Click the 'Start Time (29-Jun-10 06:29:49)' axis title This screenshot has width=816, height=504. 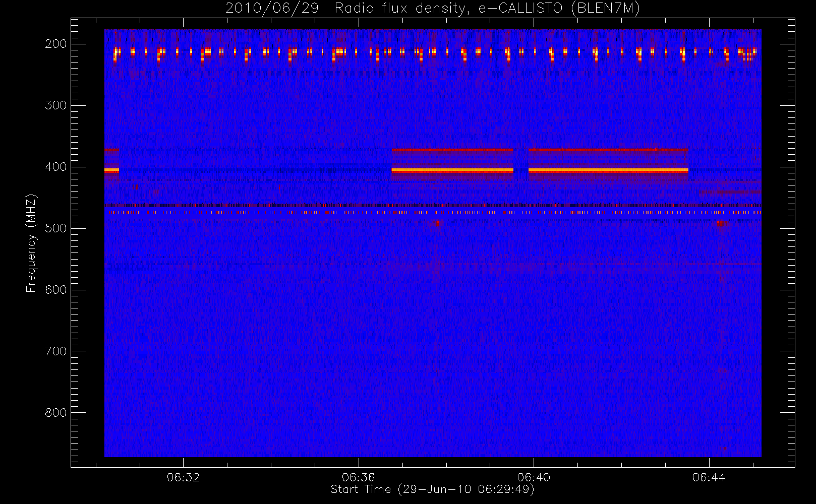coord(433,489)
